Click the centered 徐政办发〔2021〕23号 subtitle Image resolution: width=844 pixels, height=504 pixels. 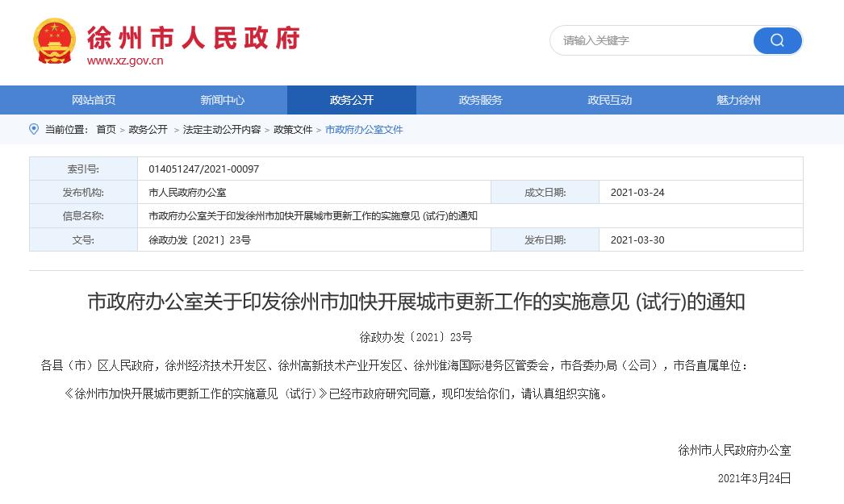(416, 337)
